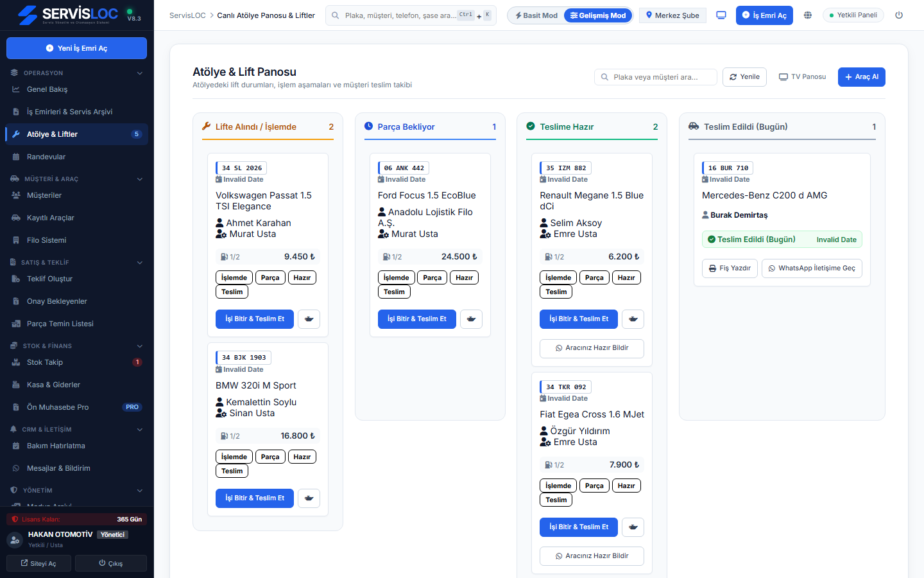Click the ServisLOC logo in the sidebar
The height and width of the screenshot is (578, 924).
coord(69,15)
